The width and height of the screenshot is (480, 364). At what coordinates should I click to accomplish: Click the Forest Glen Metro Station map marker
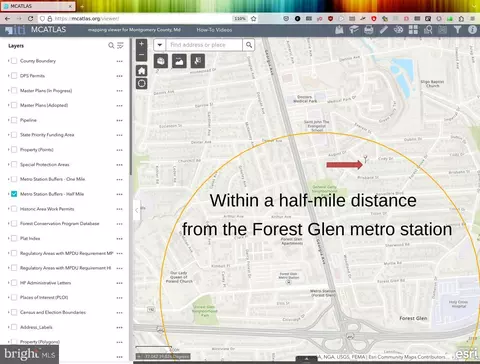coord(289,282)
